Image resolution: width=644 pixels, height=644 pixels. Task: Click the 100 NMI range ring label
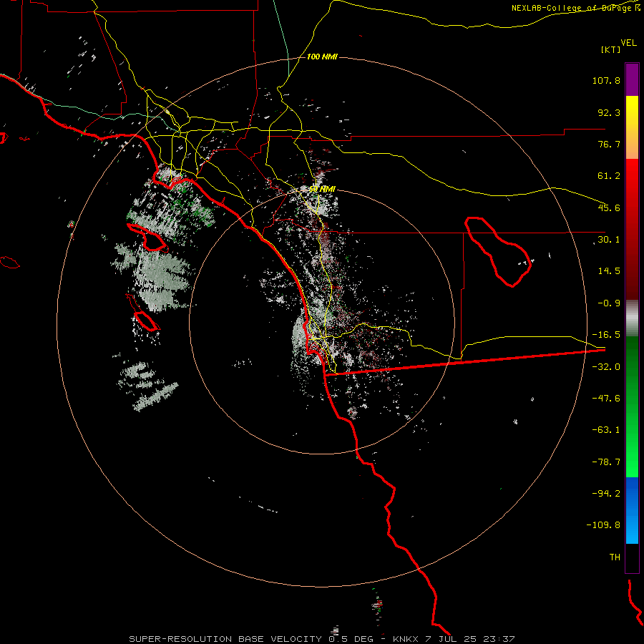[x=322, y=57]
